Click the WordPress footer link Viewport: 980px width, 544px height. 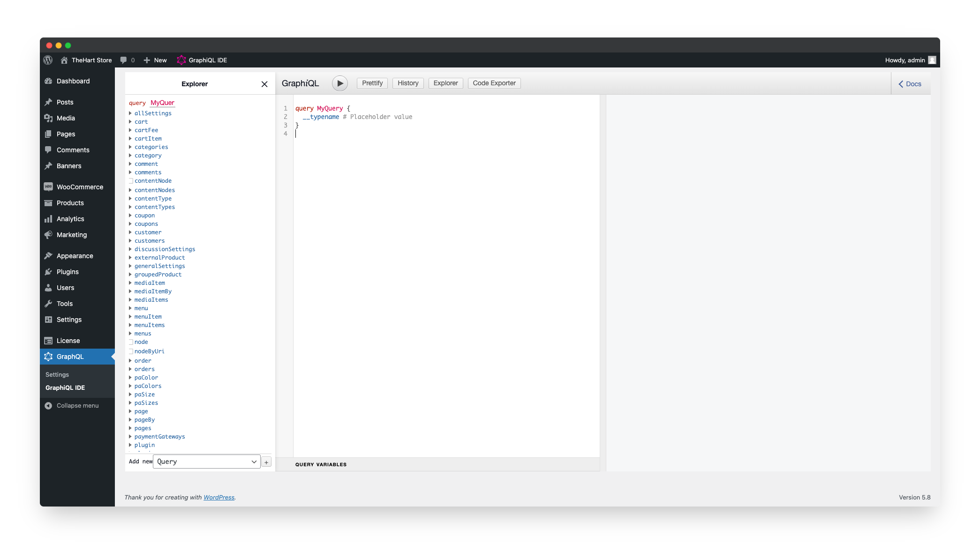(x=218, y=497)
